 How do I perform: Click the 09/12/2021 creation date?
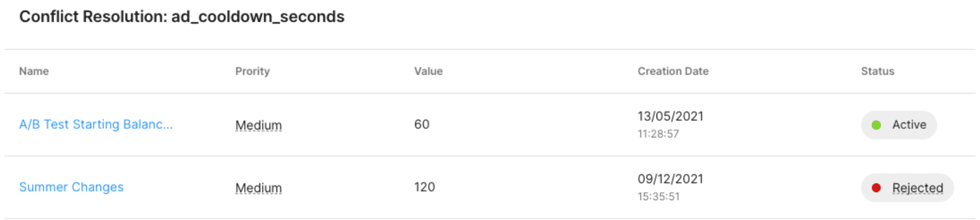670,179
